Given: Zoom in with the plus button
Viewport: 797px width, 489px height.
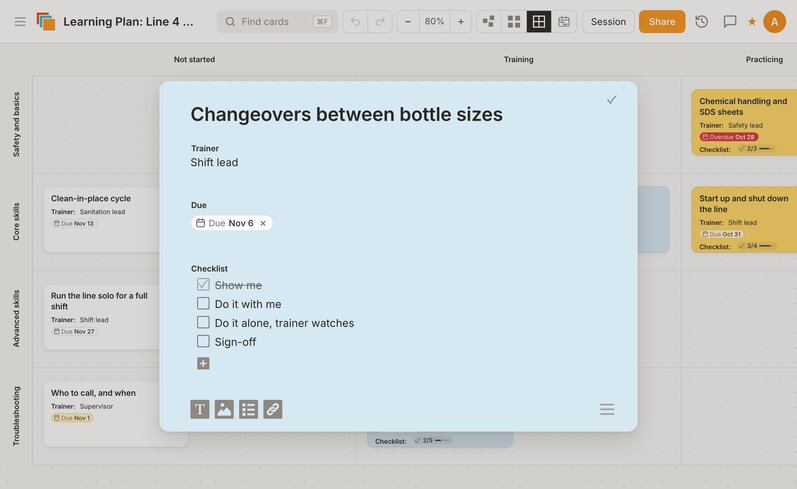Looking at the screenshot, I should (461, 22).
